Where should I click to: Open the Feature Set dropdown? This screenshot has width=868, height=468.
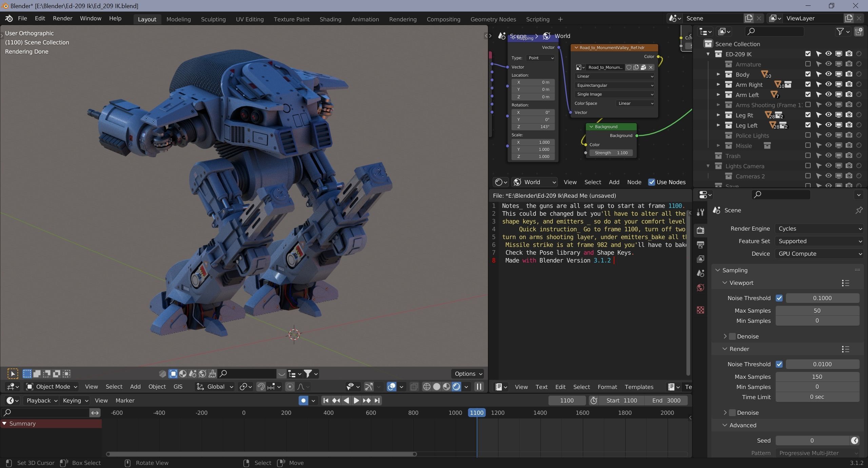pyautogui.click(x=819, y=241)
